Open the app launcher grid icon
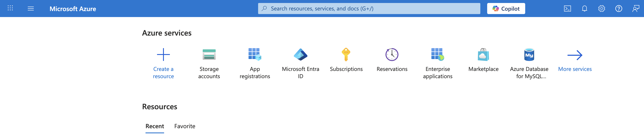The image size is (644, 138). [x=10, y=8]
